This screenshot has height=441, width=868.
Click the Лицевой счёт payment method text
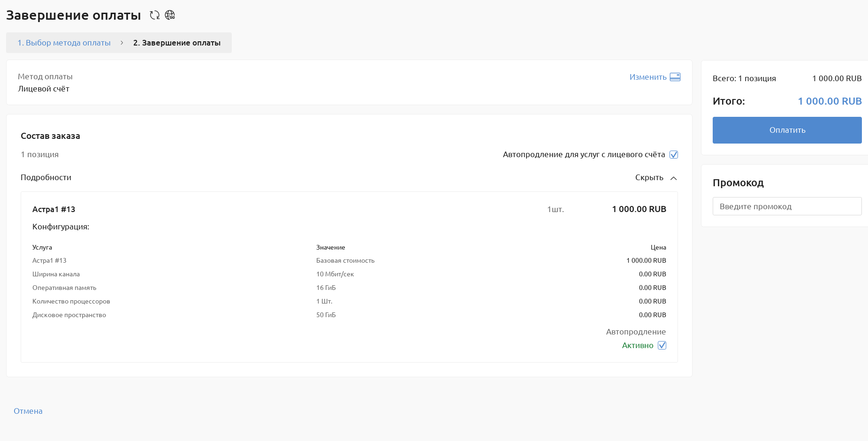click(x=44, y=89)
